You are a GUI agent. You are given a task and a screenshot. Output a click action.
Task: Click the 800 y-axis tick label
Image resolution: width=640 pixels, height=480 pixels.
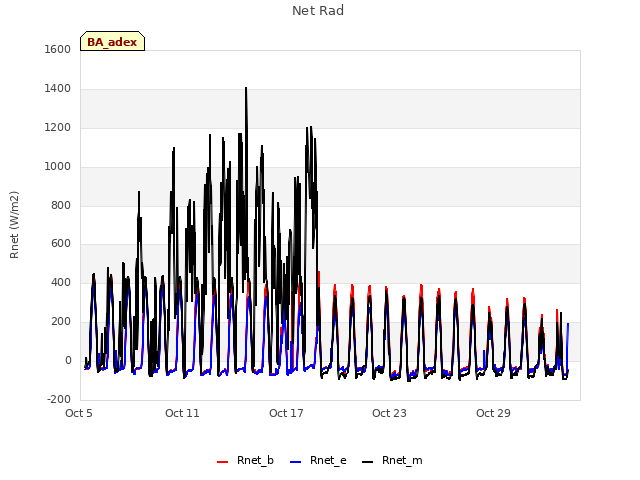(61, 205)
